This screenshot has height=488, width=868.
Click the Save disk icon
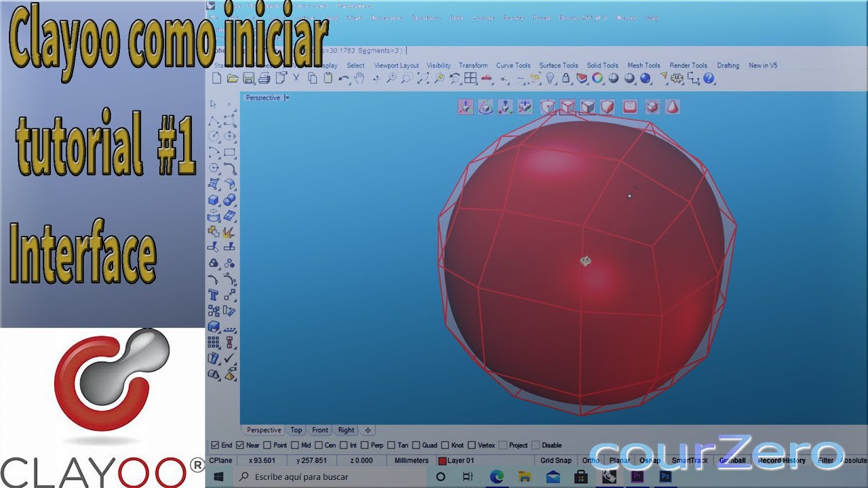click(248, 78)
